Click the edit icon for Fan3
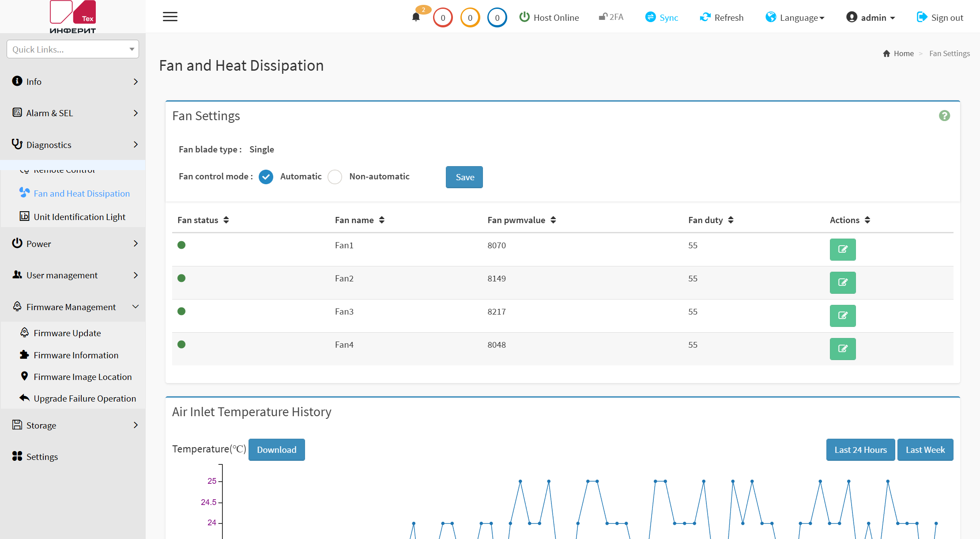The image size is (980, 539). coord(843,316)
